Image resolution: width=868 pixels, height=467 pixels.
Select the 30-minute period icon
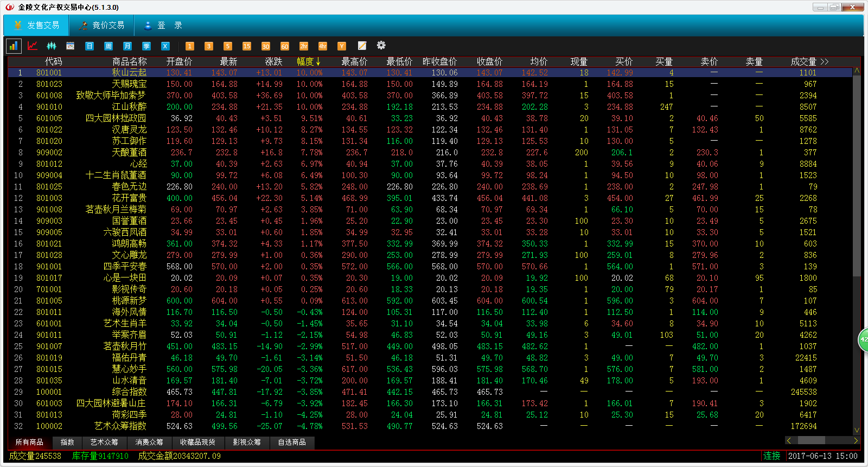(266, 46)
